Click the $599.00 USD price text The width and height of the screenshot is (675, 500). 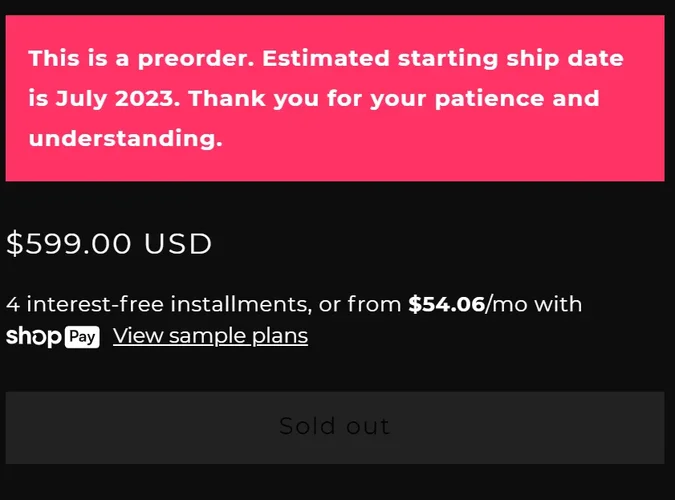[109, 244]
